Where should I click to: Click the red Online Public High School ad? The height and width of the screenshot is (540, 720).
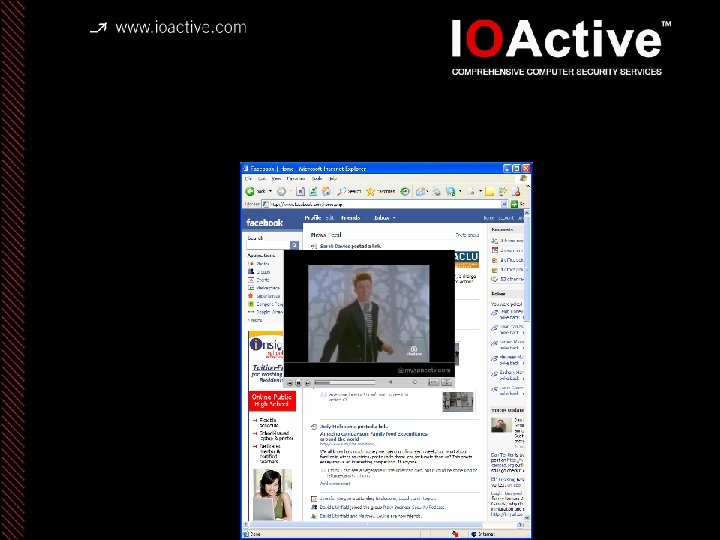[272, 401]
